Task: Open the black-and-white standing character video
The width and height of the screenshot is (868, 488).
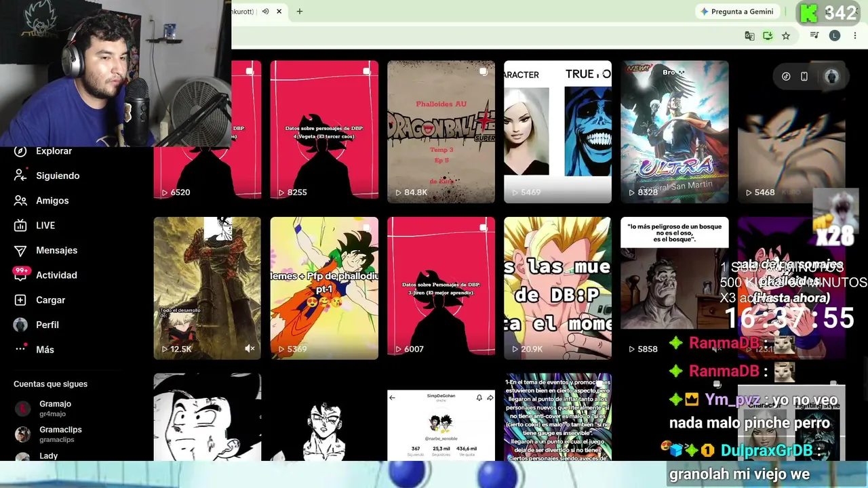Action: coord(324,417)
